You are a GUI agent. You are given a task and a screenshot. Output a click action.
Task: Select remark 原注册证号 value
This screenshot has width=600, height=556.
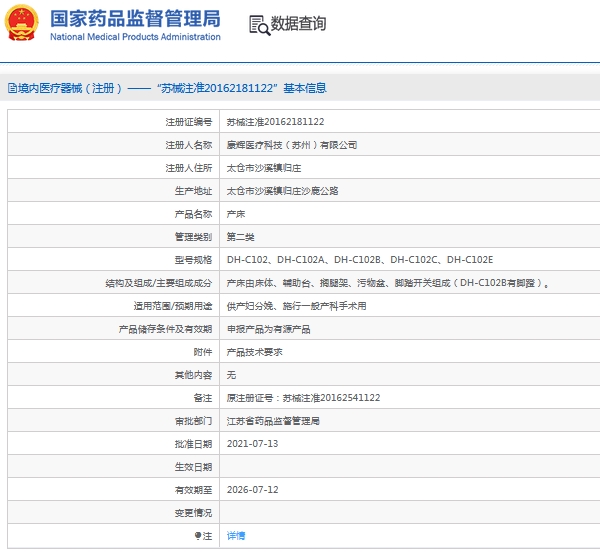tap(303, 398)
